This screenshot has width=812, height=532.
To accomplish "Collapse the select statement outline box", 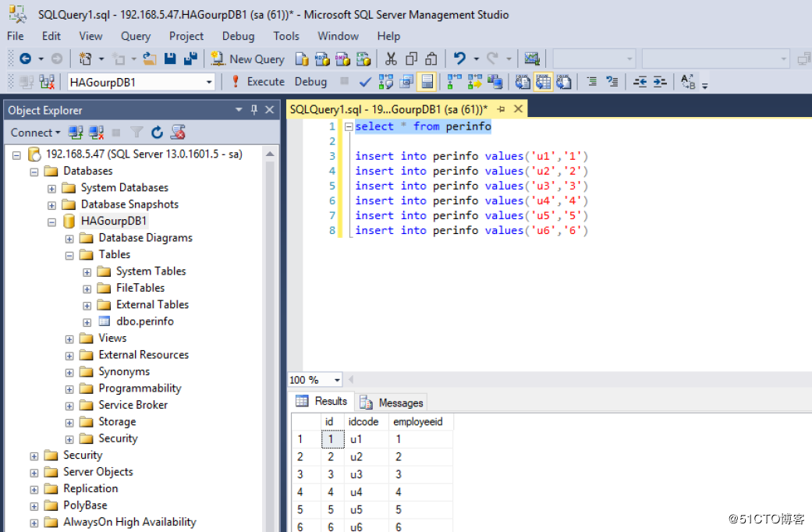I will 349,126.
